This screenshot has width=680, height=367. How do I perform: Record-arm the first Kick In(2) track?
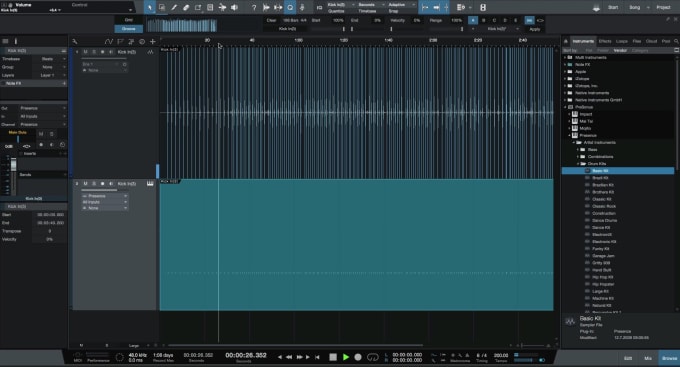pyautogui.click(x=103, y=52)
